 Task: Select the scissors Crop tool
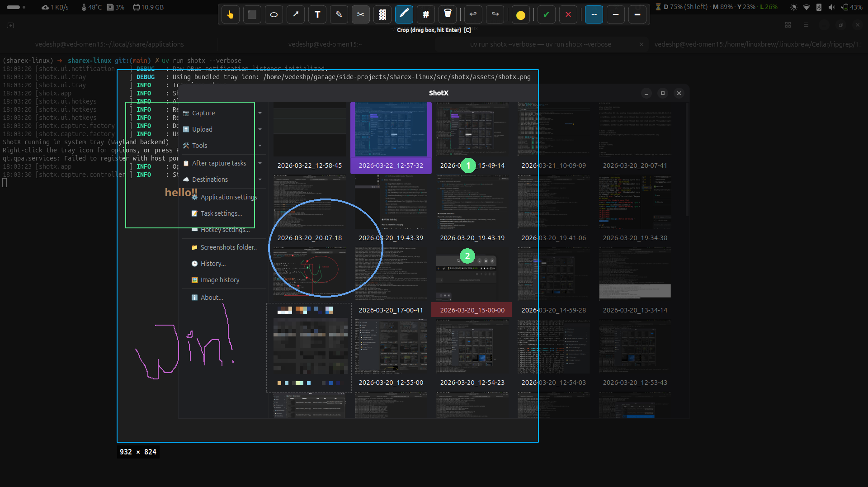(361, 14)
